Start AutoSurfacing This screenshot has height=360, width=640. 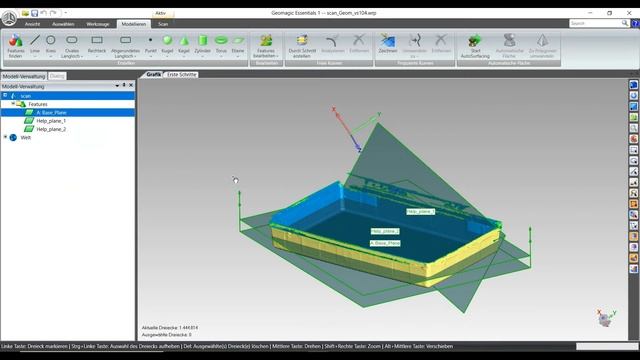tap(475, 46)
